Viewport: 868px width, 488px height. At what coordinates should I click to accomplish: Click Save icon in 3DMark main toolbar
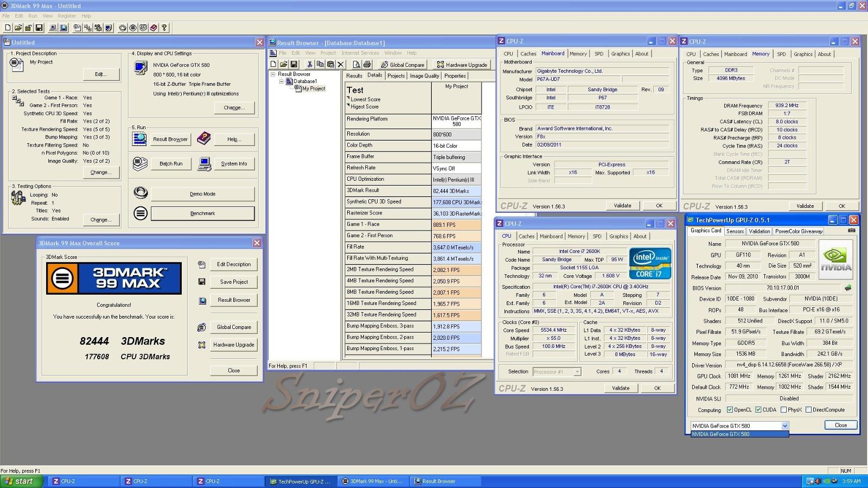pyautogui.click(x=39, y=28)
